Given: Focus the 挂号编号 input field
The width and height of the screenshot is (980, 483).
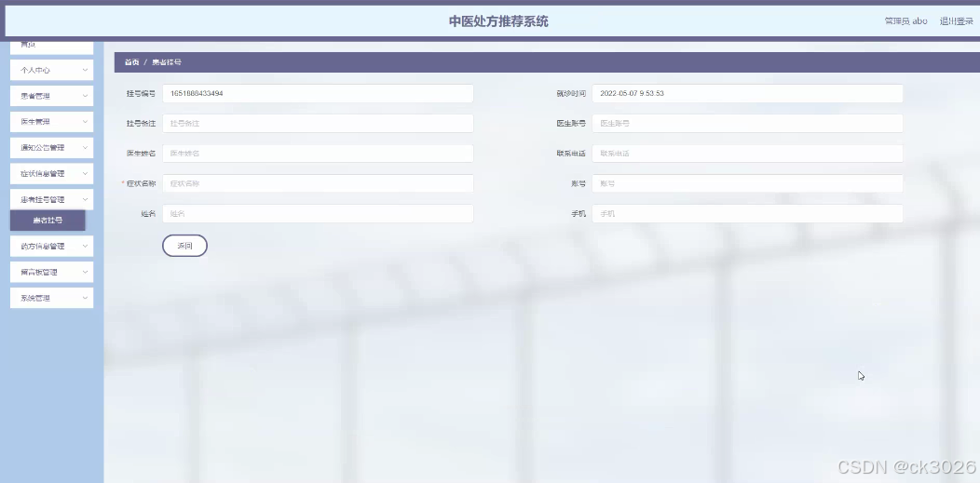Looking at the screenshot, I should (318, 94).
